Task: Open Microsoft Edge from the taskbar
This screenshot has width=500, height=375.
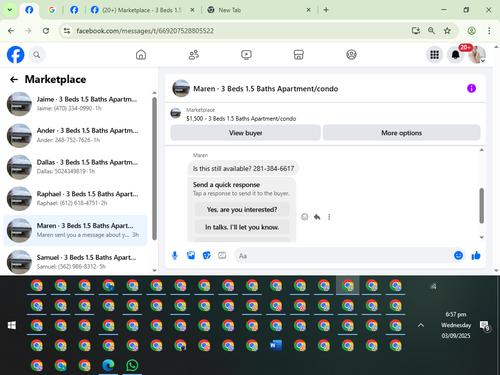Action: coord(108,365)
